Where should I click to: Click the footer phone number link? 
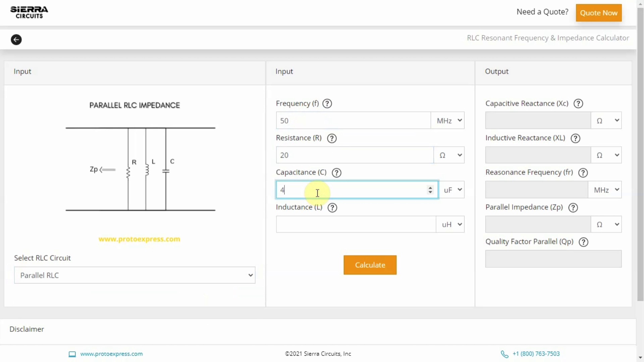point(536,354)
